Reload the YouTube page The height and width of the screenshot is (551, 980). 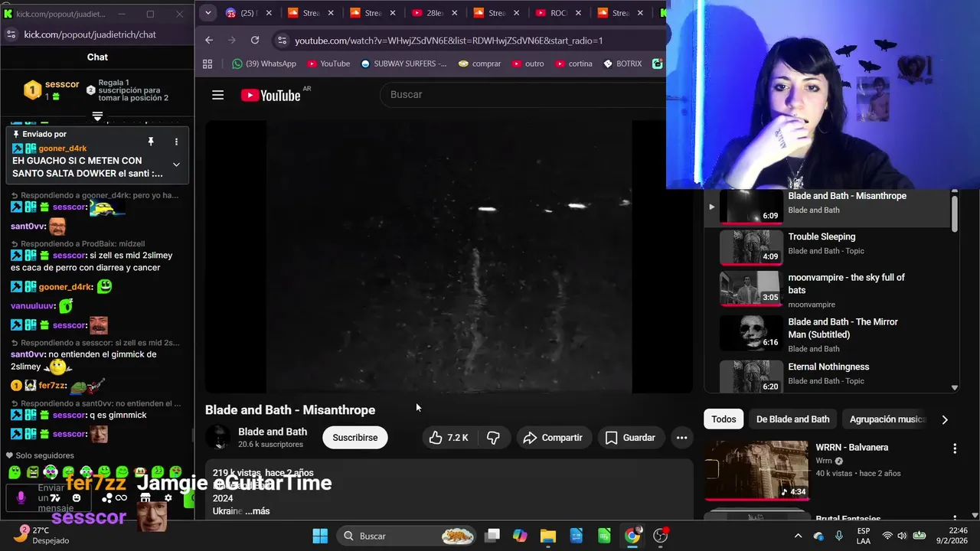(255, 41)
